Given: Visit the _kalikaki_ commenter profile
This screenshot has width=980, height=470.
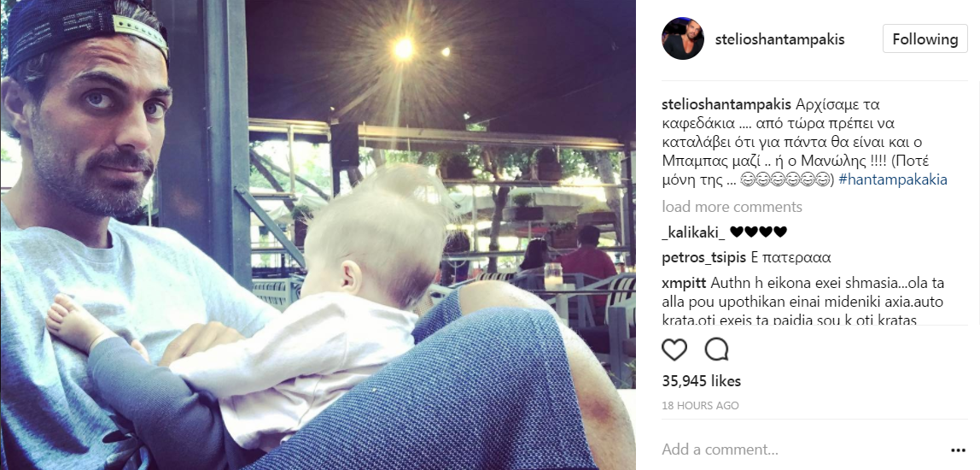Looking at the screenshot, I should pyautogui.click(x=694, y=232).
